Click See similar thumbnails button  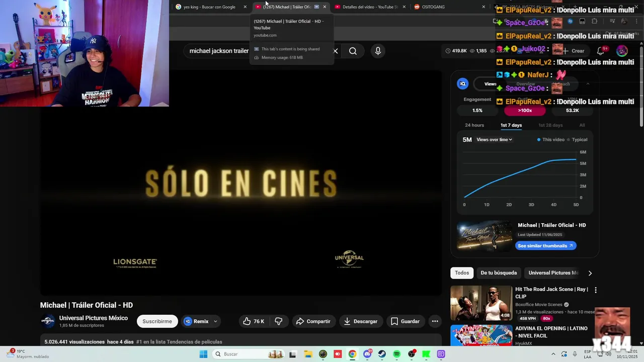(x=545, y=246)
